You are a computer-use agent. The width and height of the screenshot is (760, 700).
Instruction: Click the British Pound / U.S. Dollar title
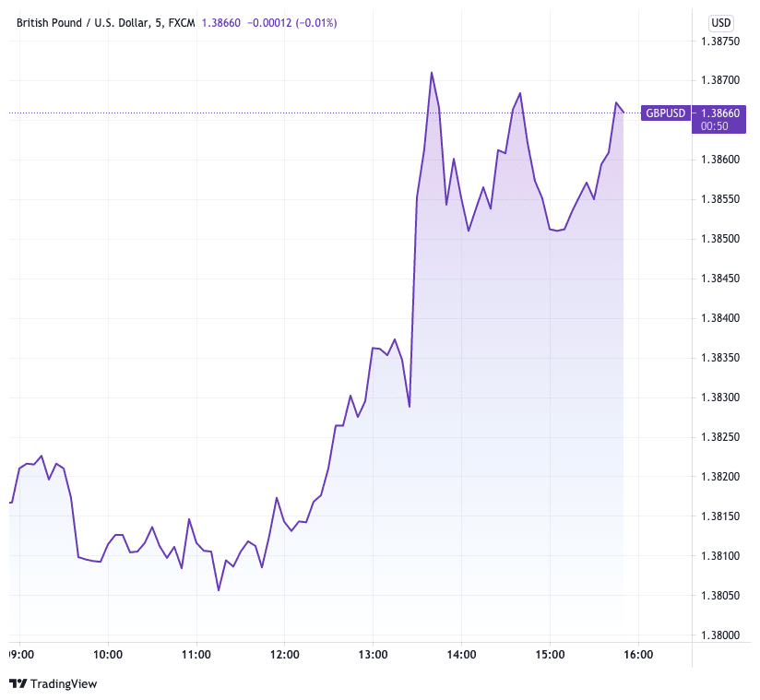[81, 22]
